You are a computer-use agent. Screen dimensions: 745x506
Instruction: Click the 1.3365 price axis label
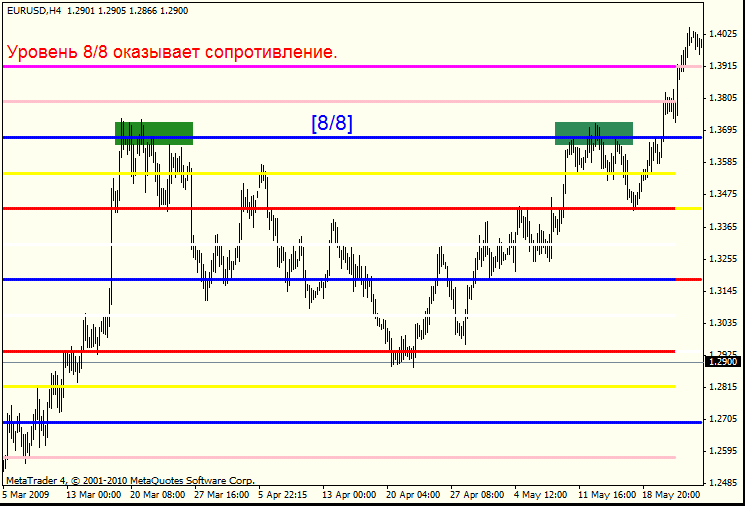(x=723, y=227)
